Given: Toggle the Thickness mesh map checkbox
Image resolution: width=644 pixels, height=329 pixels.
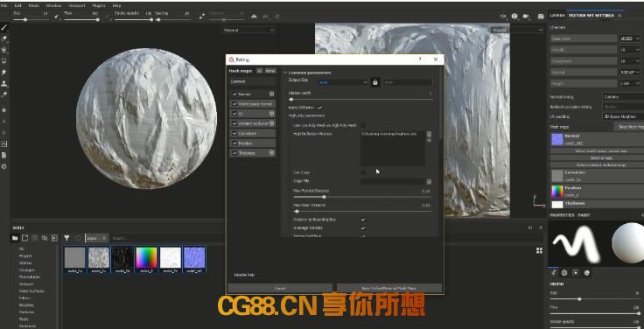Looking at the screenshot, I should tap(234, 153).
